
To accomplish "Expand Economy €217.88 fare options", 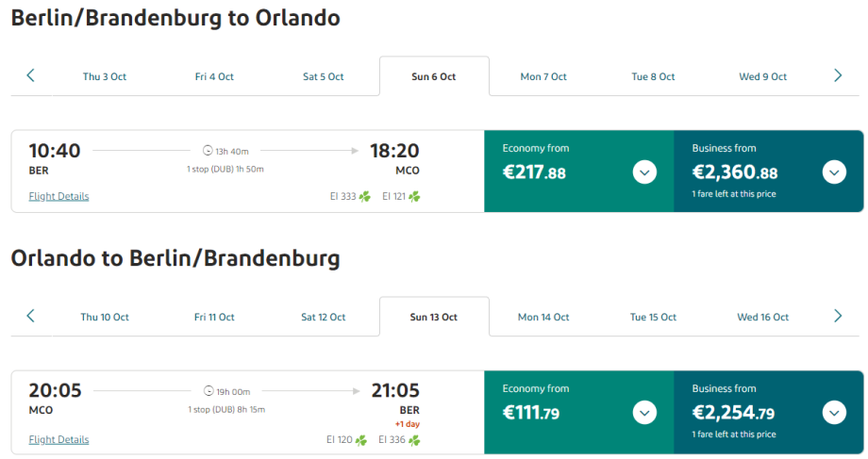I will click(x=644, y=172).
